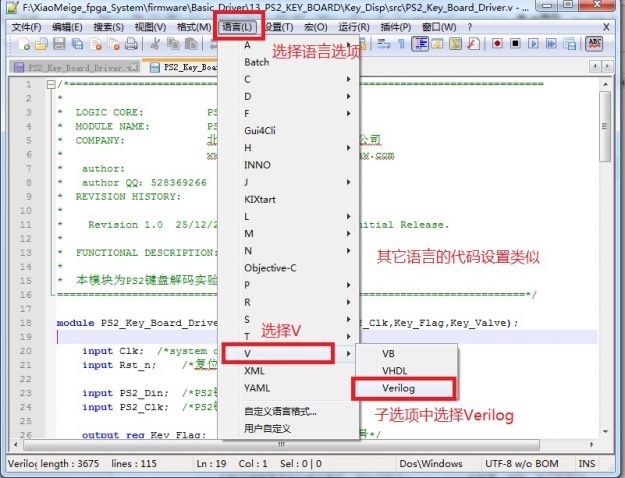The height and width of the screenshot is (478, 625).
Task: Select VHDL in the V submenu
Action: coord(406,371)
